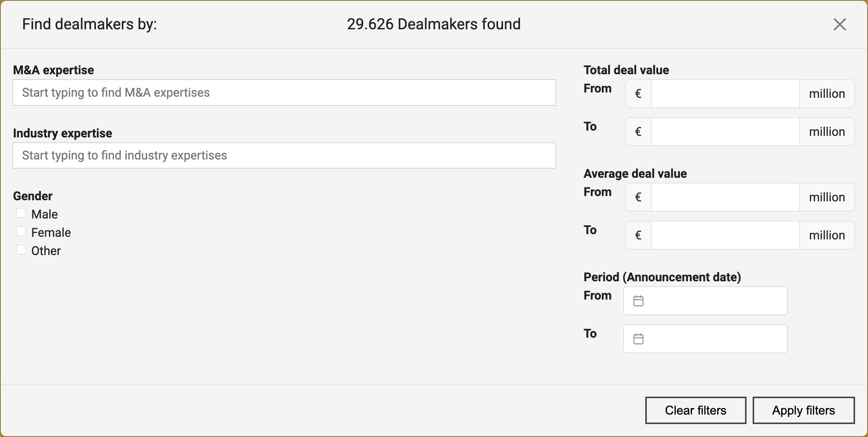Viewport: 868px width, 437px height.
Task: Click the M&A expertise search field icon
Action: [x=284, y=92]
